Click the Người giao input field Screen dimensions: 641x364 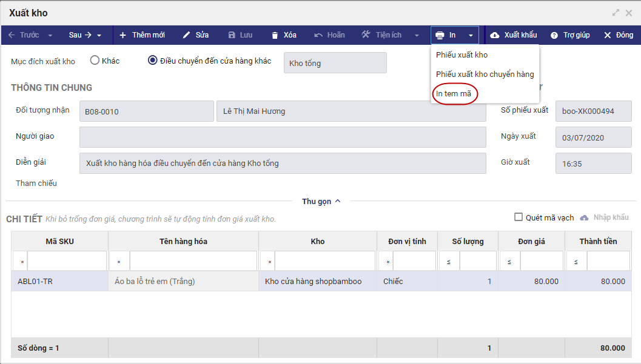pos(283,137)
